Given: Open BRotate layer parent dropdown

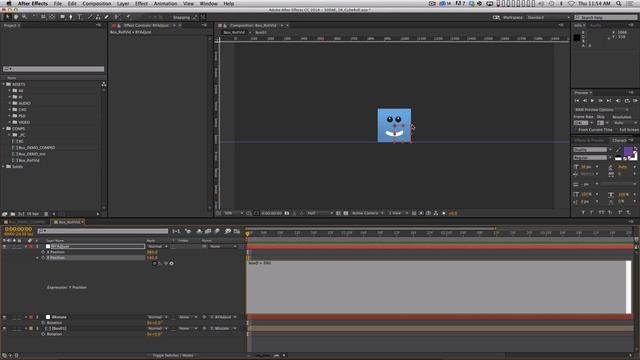Looking at the screenshot, I should coord(224,317).
